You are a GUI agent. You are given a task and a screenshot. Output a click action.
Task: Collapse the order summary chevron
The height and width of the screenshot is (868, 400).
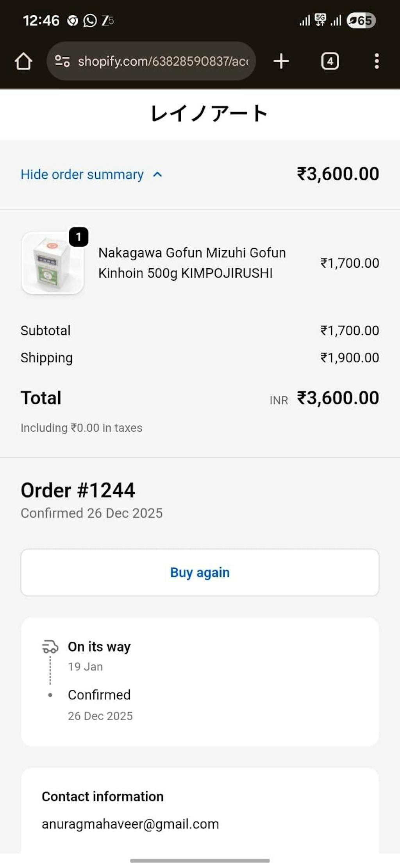tap(157, 174)
